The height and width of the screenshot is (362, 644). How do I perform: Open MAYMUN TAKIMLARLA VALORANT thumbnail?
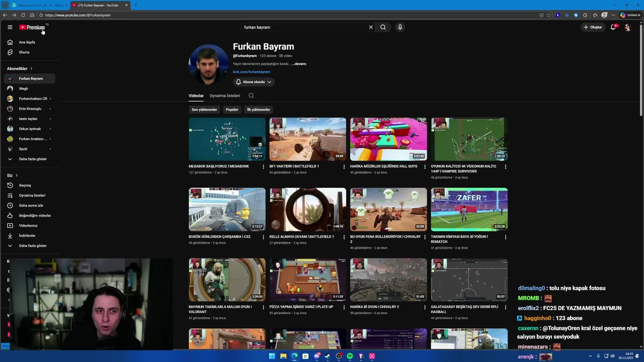coord(227,280)
